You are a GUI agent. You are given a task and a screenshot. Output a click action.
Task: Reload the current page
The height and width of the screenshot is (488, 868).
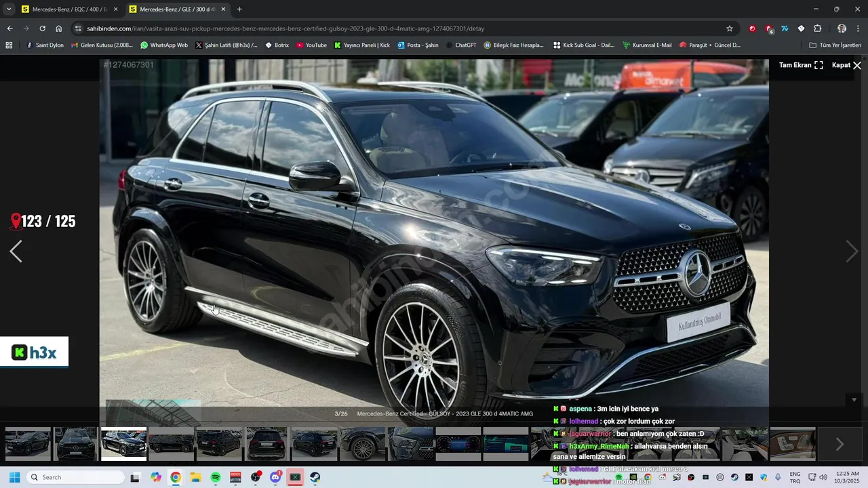[42, 28]
